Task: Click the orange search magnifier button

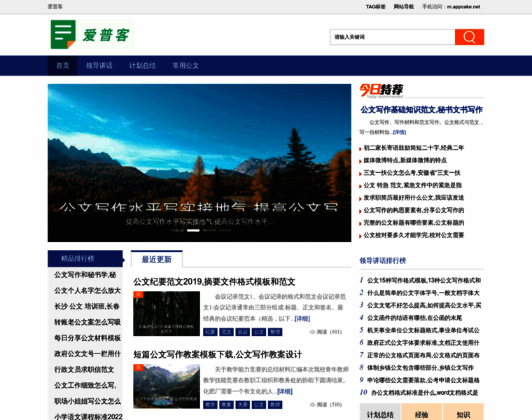Action: [469, 37]
